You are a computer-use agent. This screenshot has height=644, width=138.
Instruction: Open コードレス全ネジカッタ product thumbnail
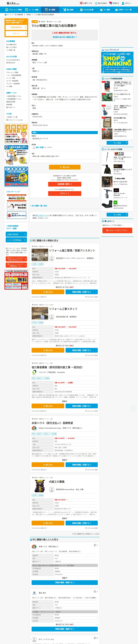(107, 97)
